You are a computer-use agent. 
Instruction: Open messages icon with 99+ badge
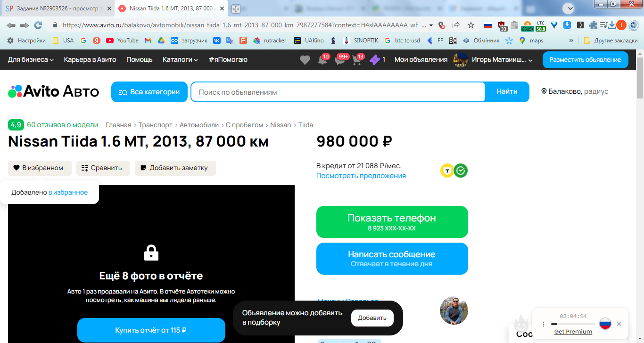tap(341, 60)
